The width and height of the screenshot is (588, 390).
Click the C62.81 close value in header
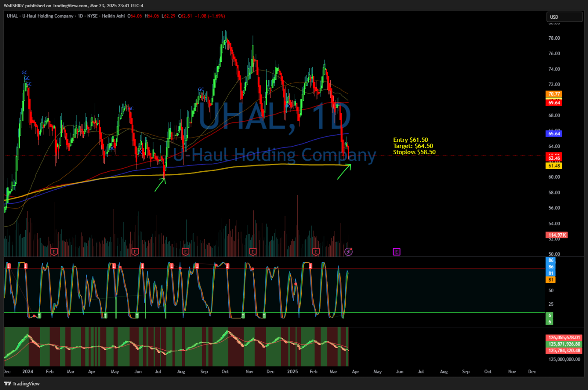(185, 16)
